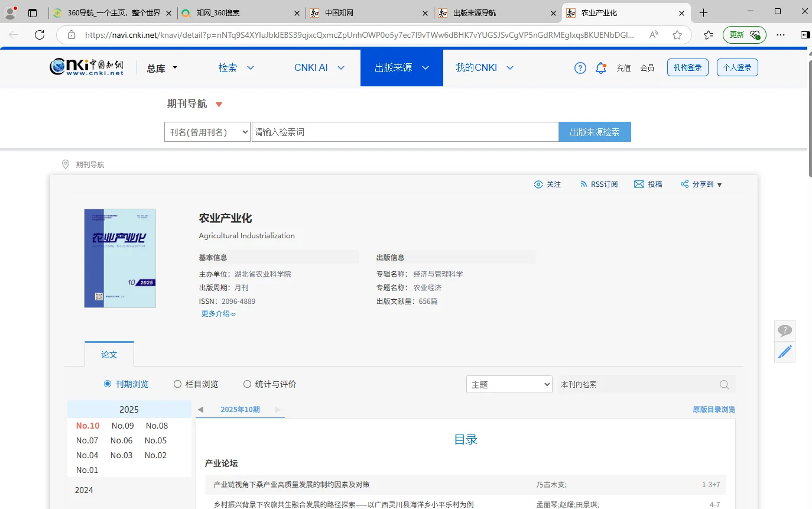
Task: Select issue No.09 of 2025
Action: 122,425
